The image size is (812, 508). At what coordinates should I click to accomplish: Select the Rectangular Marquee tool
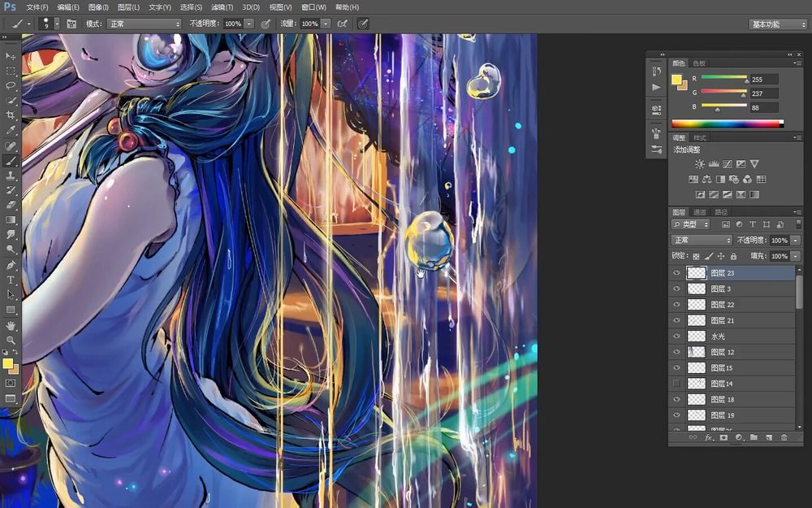point(11,71)
